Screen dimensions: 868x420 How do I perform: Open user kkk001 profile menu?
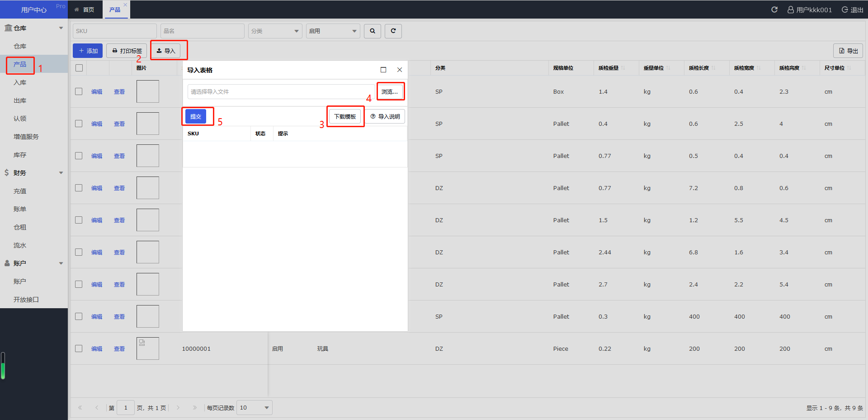[809, 10]
